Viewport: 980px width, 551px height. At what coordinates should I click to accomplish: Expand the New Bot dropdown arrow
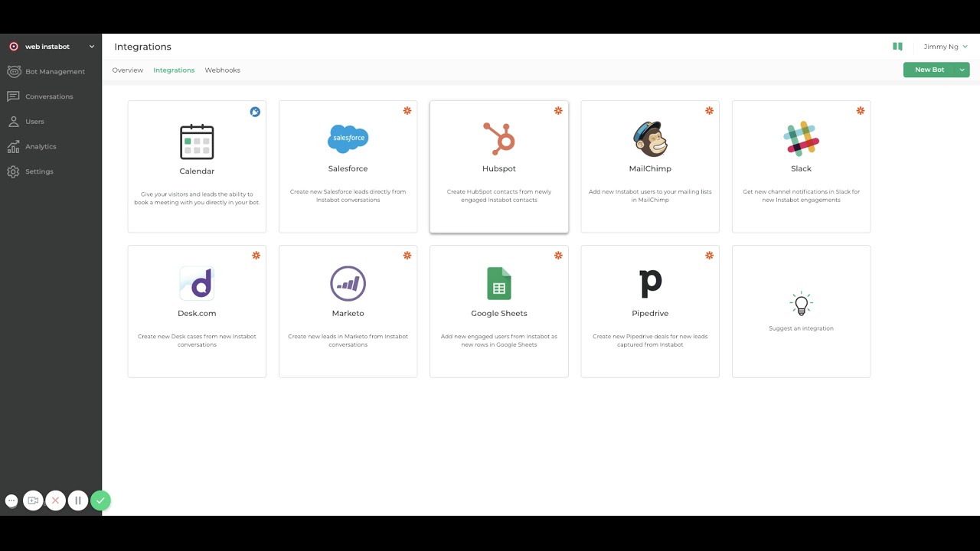pyautogui.click(x=962, y=70)
